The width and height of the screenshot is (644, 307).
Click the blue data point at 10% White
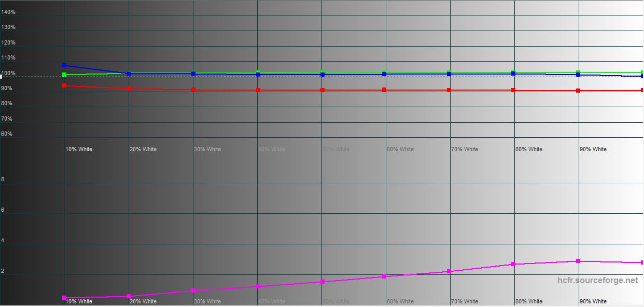click(64, 65)
